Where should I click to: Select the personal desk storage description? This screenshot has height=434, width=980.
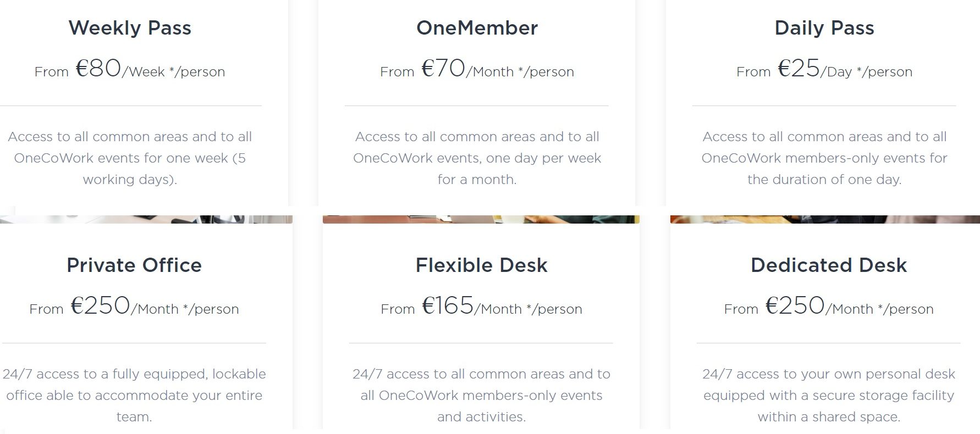(x=828, y=396)
